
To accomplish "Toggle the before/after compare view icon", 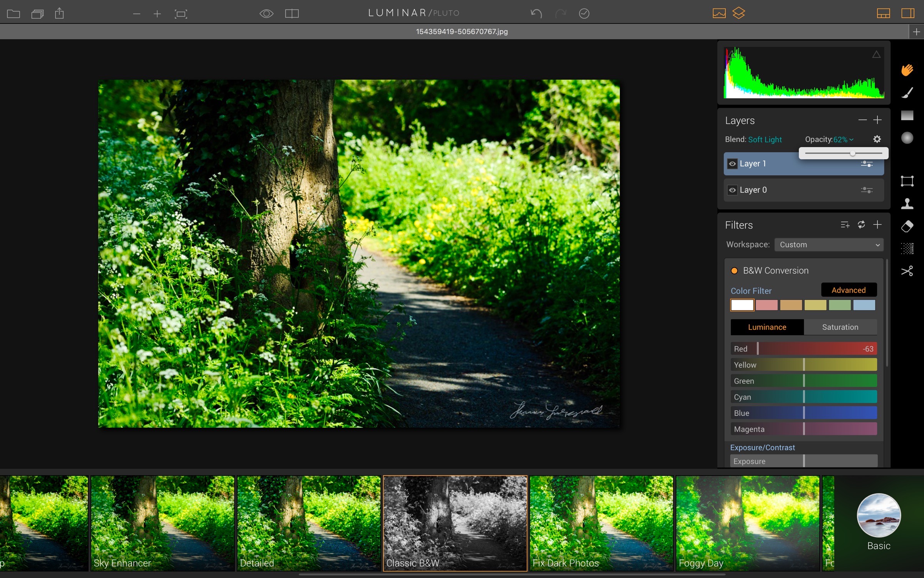I will click(292, 14).
